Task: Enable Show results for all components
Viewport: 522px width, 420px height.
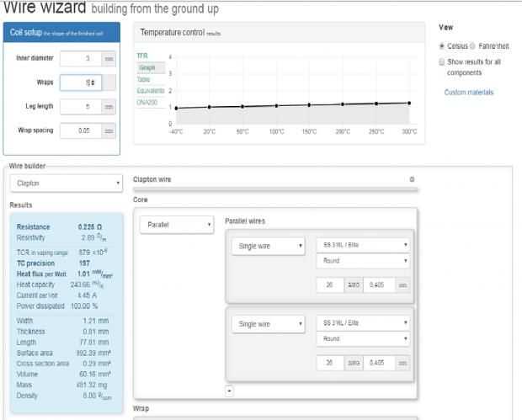Action: pyautogui.click(x=441, y=62)
